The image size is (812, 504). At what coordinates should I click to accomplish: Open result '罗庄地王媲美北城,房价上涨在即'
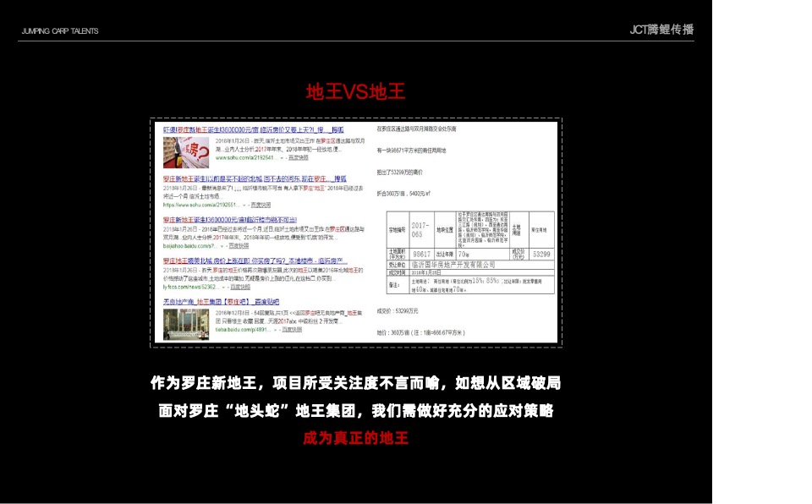tap(255, 260)
